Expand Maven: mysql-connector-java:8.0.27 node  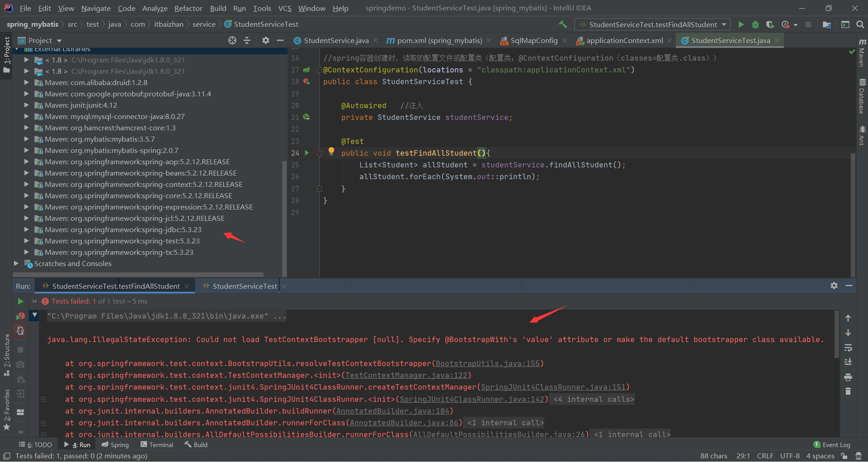pyautogui.click(x=26, y=116)
